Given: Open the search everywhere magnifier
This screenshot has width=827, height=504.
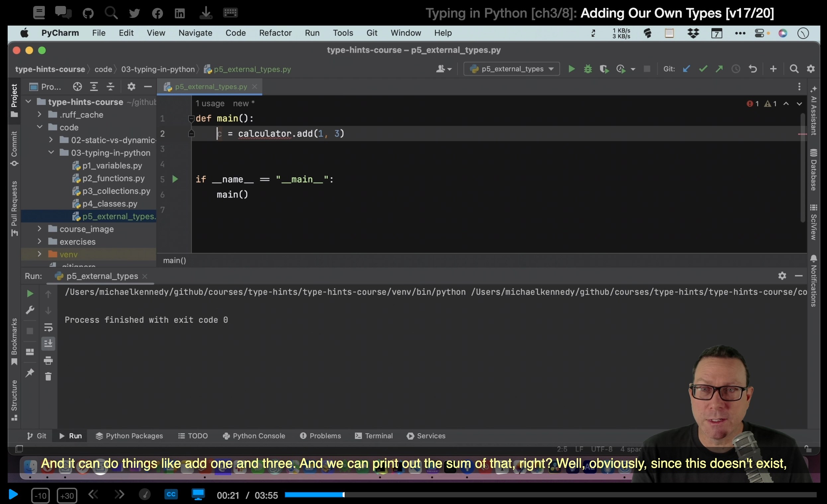Looking at the screenshot, I should pyautogui.click(x=794, y=69).
